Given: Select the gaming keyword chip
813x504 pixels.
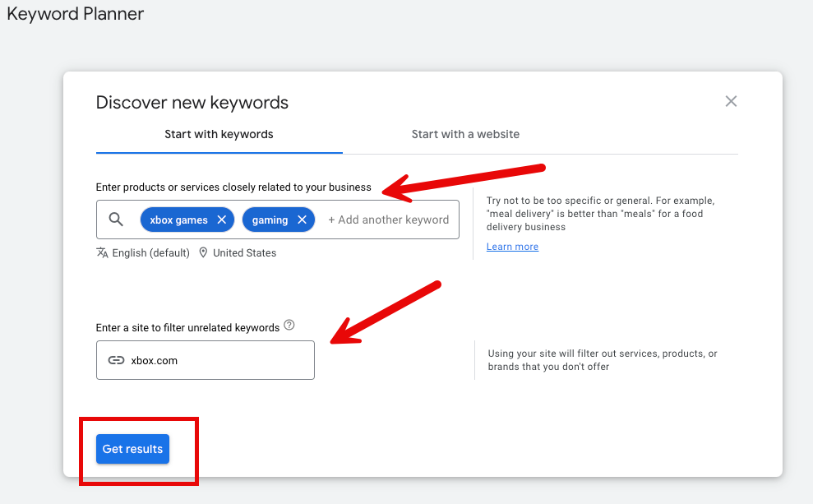Looking at the screenshot, I should click(x=271, y=220).
